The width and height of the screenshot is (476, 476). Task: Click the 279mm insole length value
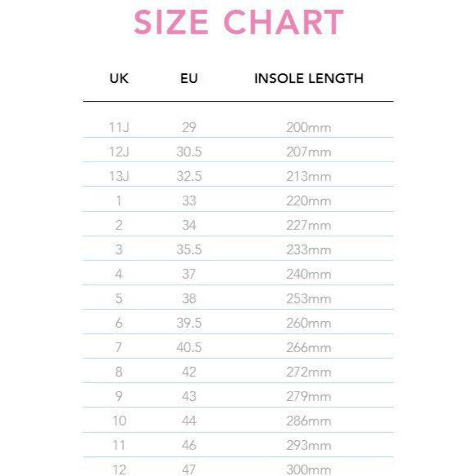coord(309,397)
